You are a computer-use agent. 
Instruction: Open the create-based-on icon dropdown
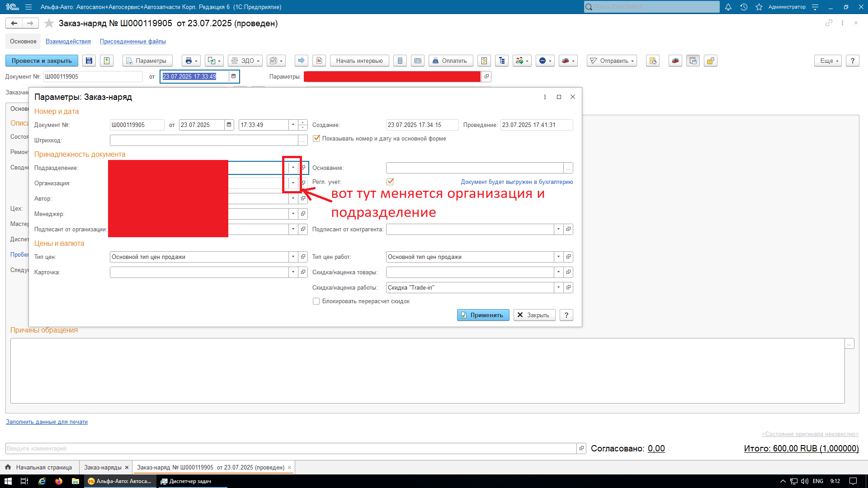click(x=214, y=61)
